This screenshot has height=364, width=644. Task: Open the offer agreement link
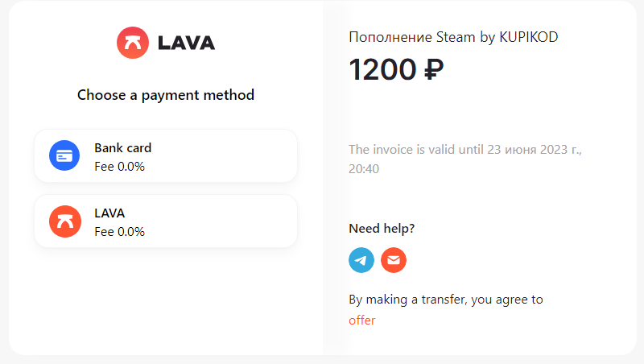click(361, 321)
